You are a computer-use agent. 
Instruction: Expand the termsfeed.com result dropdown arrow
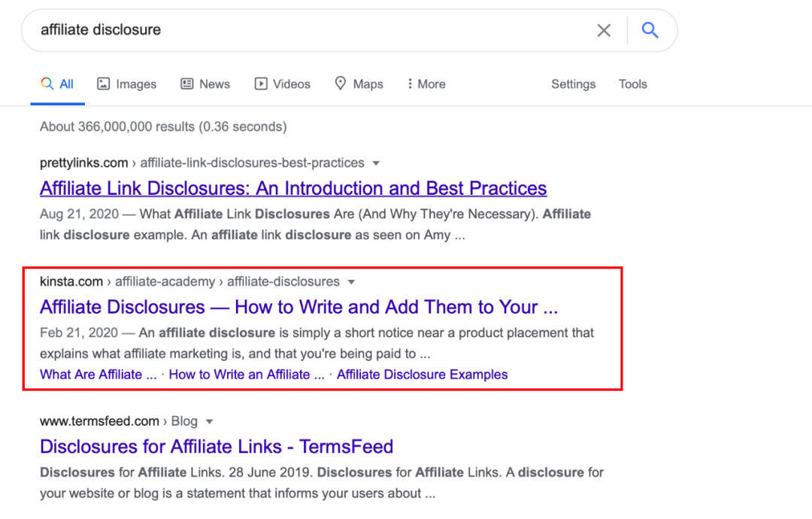coord(210,422)
